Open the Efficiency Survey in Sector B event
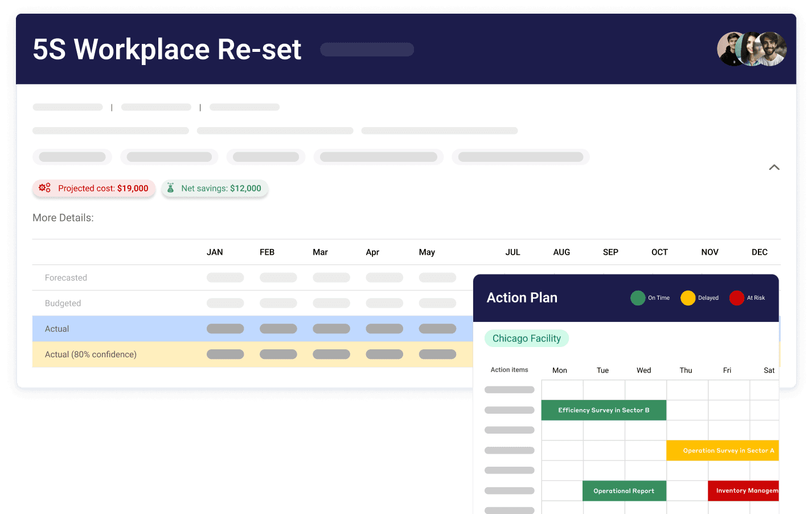The width and height of the screenshot is (812, 514). [x=604, y=410]
